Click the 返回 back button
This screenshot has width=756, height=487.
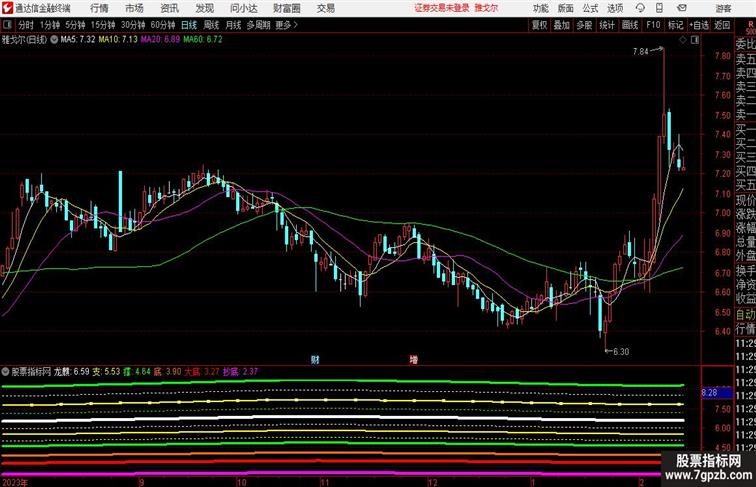722,25
